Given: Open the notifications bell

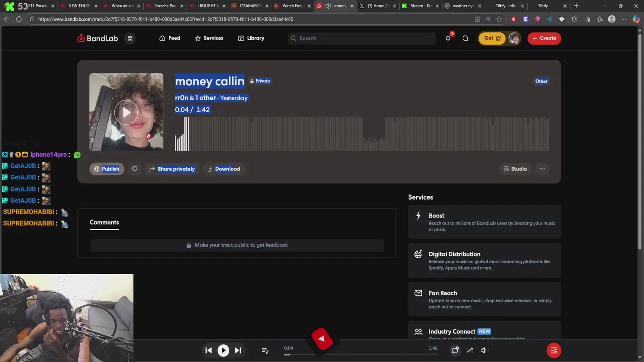Looking at the screenshot, I should pos(448,38).
